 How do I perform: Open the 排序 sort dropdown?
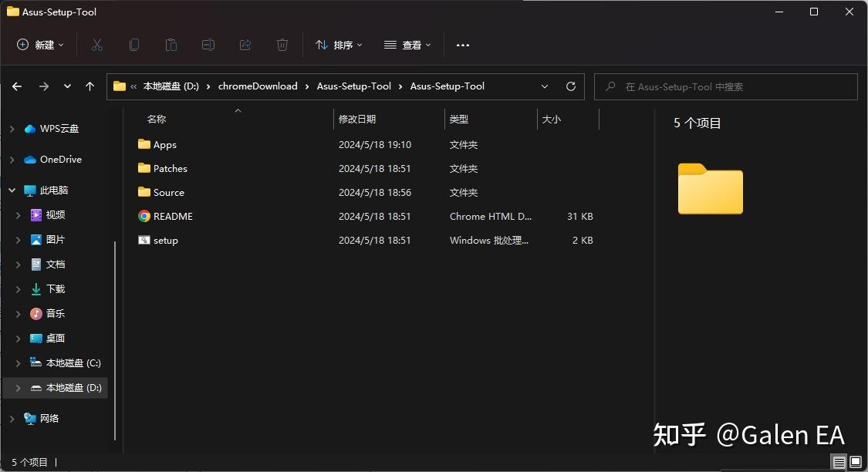pyautogui.click(x=339, y=45)
